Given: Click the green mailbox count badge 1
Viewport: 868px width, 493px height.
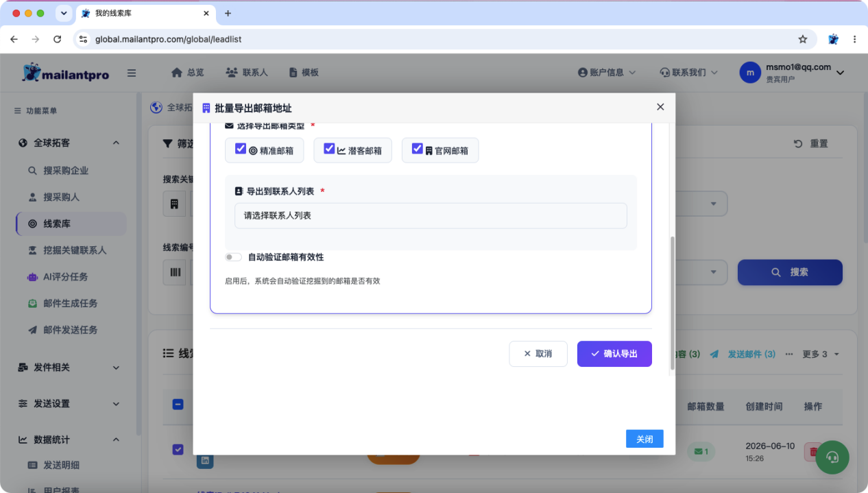Looking at the screenshot, I should click(x=701, y=451).
